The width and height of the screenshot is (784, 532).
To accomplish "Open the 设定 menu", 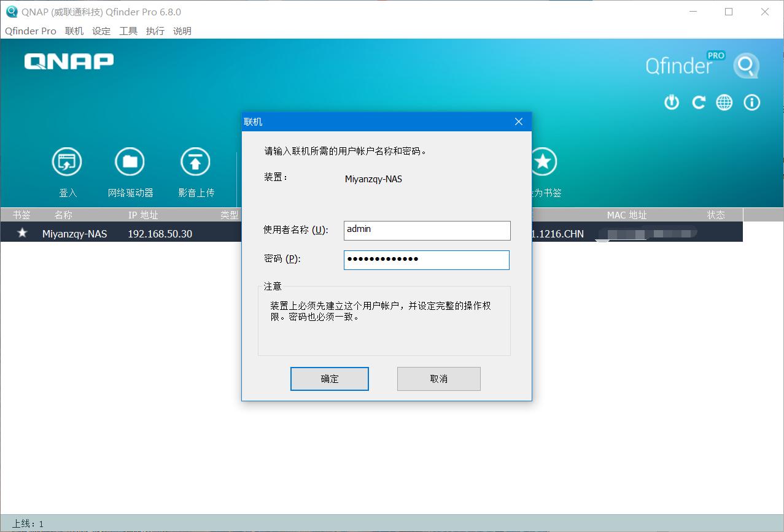I will (x=101, y=31).
